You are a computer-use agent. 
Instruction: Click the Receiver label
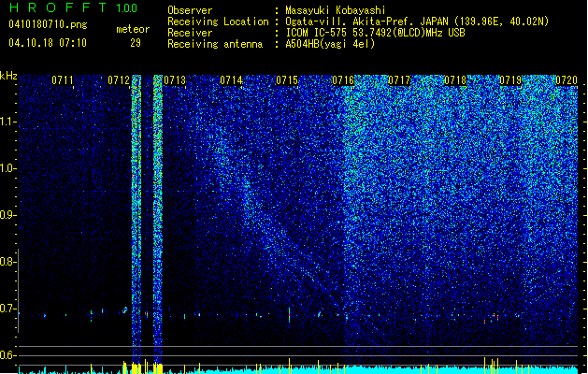(x=190, y=33)
